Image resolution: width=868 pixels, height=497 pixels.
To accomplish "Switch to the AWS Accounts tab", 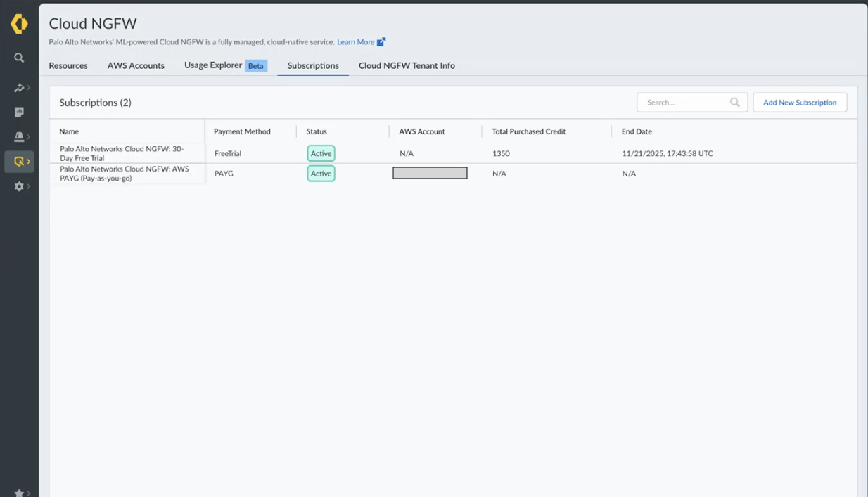I will tap(136, 65).
